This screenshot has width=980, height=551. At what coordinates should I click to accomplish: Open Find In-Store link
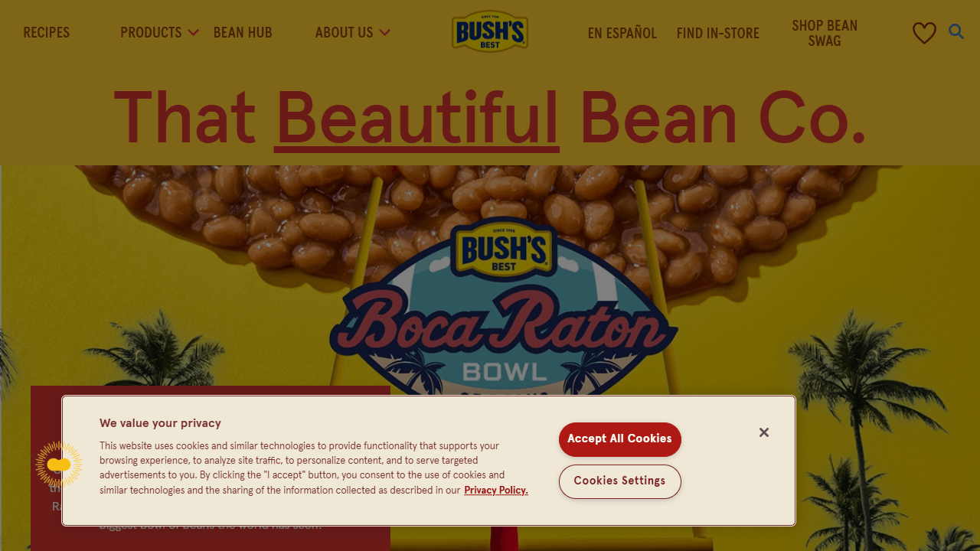[x=718, y=33]
